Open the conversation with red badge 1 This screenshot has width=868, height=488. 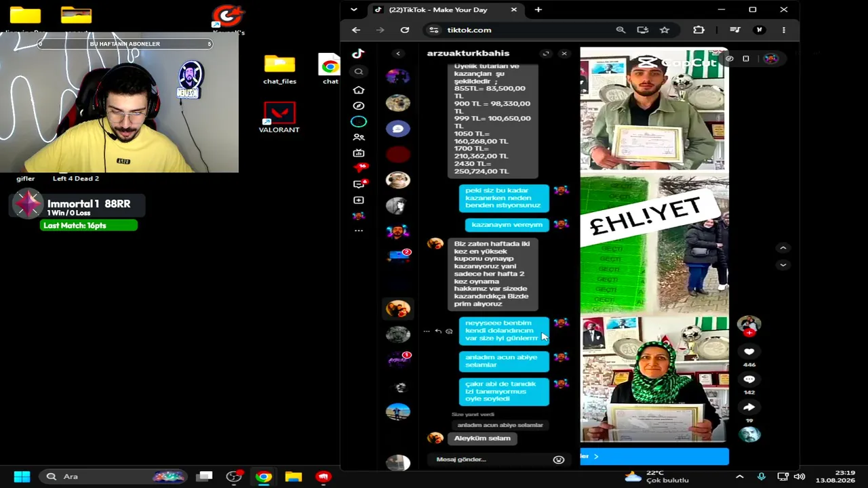[x=398, y=359]
